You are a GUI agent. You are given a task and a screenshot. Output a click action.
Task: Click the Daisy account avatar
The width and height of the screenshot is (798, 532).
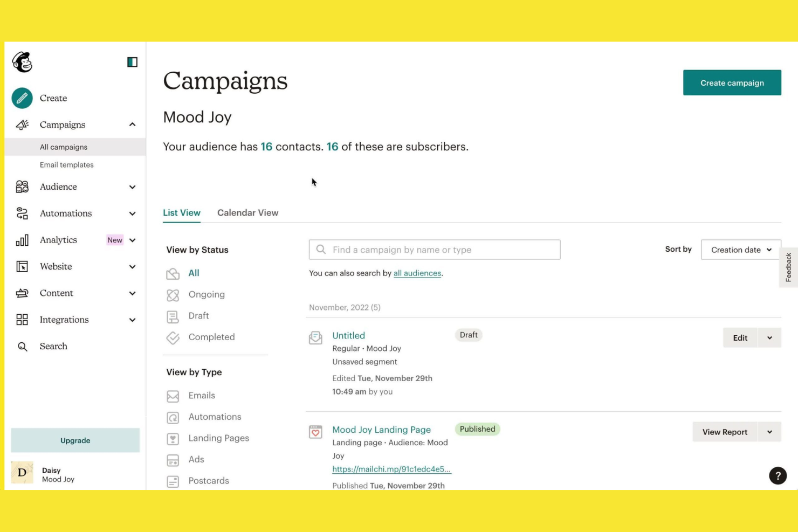tap(22, 472)
